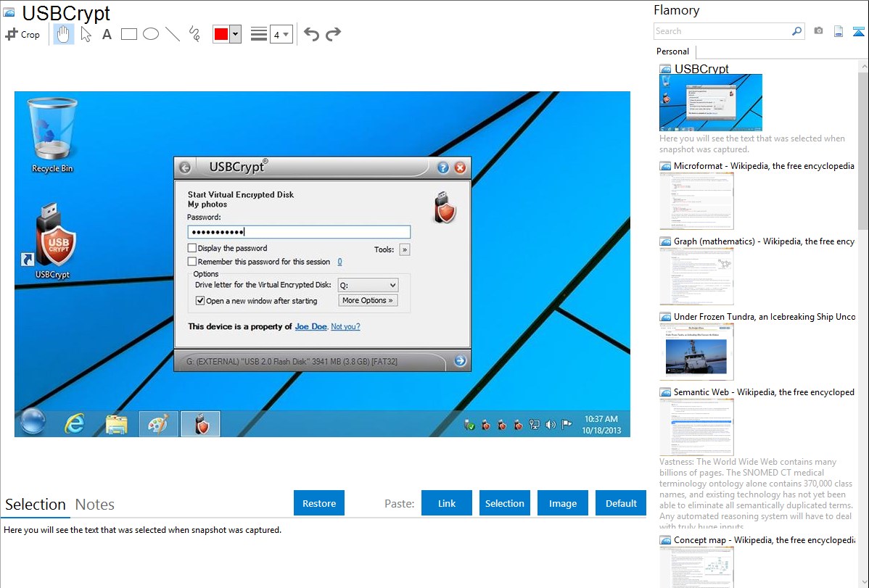869x588 pixels.
Task: Open the Semantic Web snapshot thumbnail
Action: [696, 427]
